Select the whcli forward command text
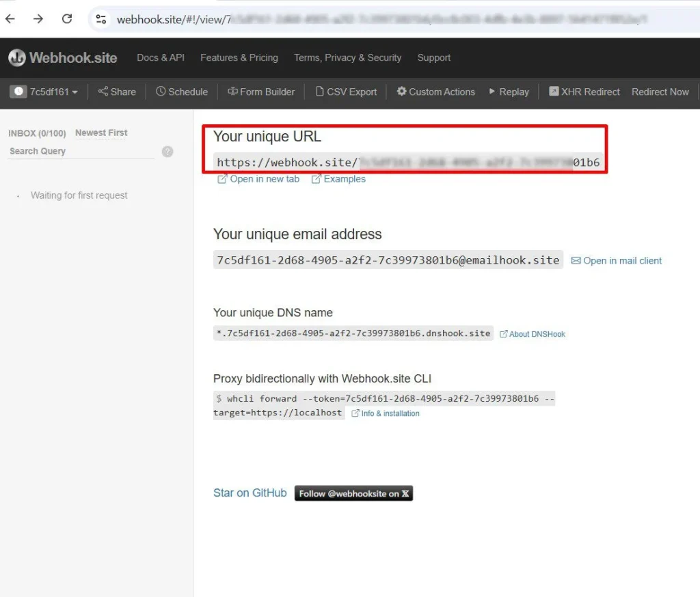The height and width of the screenshot is (597, 700). (x=384, y=405)
